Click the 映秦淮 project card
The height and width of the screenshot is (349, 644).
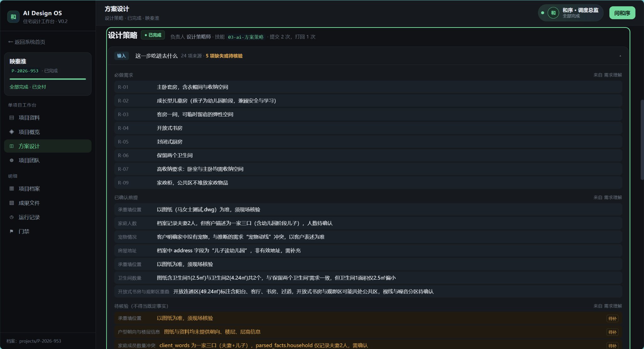48,74
